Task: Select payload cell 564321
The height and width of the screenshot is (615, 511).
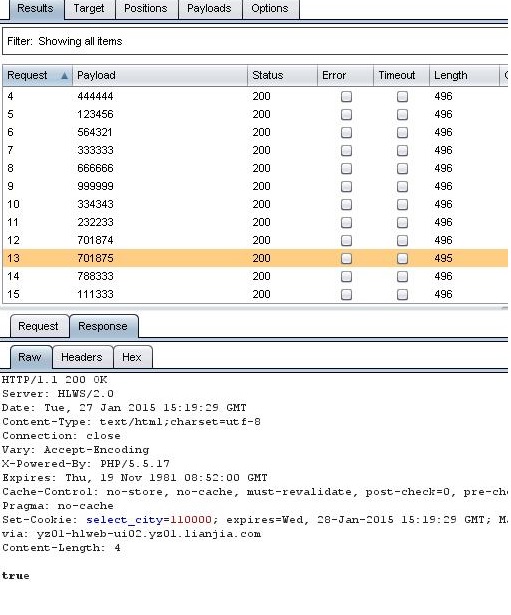Action: [x=95, y=133]
